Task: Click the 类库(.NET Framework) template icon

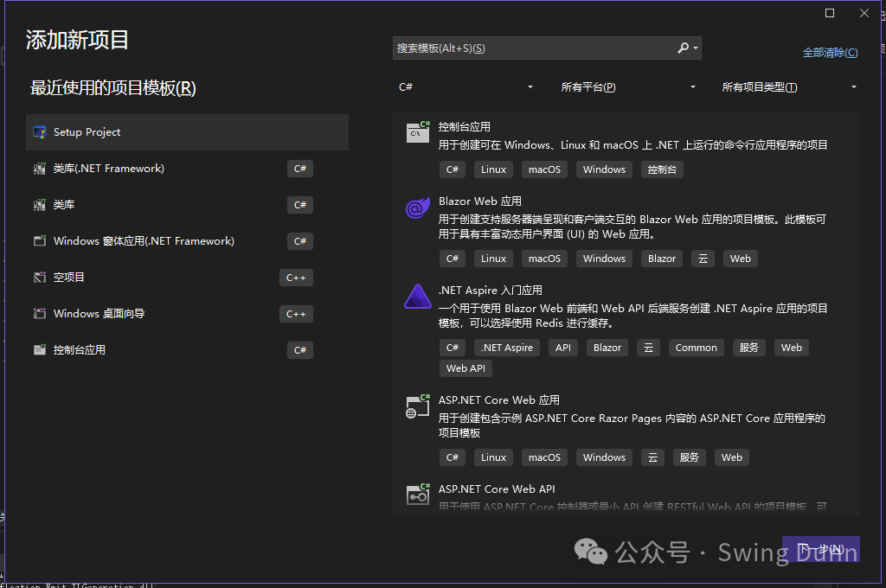Action: point(40,169)
